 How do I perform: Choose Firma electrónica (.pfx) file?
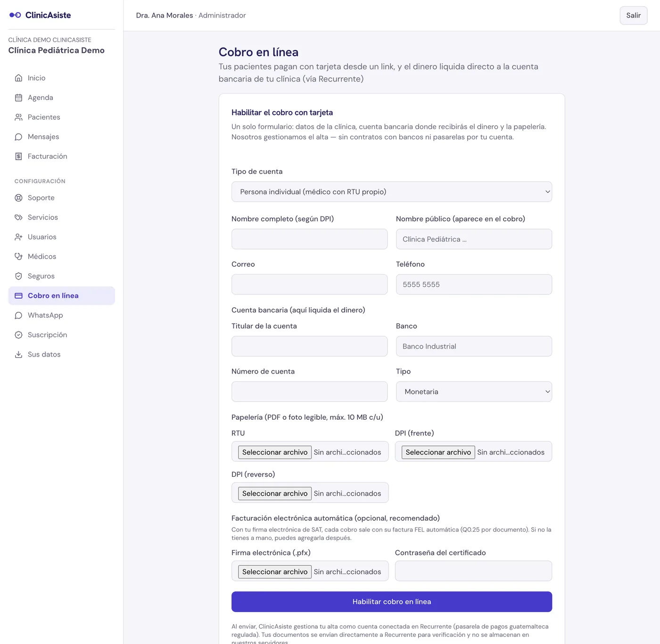point(275,571)
